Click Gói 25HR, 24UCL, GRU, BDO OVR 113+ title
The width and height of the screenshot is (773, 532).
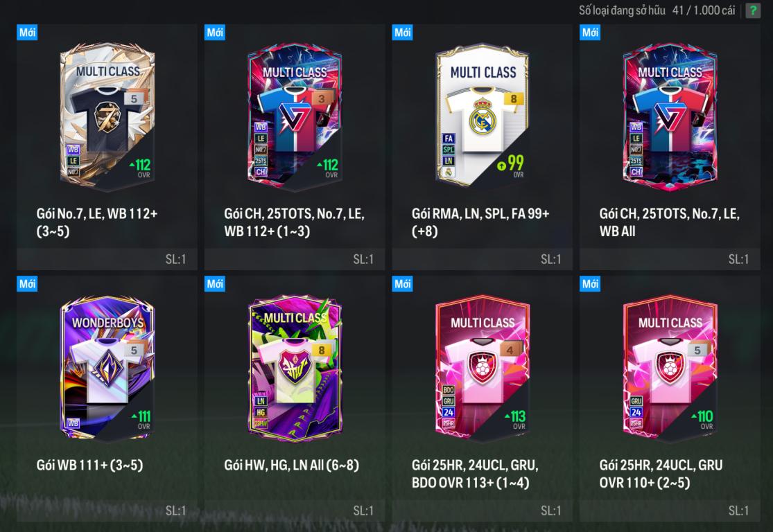click(x=475, y=473)
